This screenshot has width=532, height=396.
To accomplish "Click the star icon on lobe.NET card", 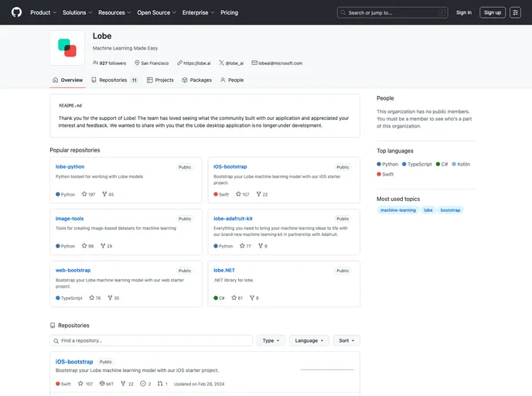I will pyautogui.click(x=234, y=298).
